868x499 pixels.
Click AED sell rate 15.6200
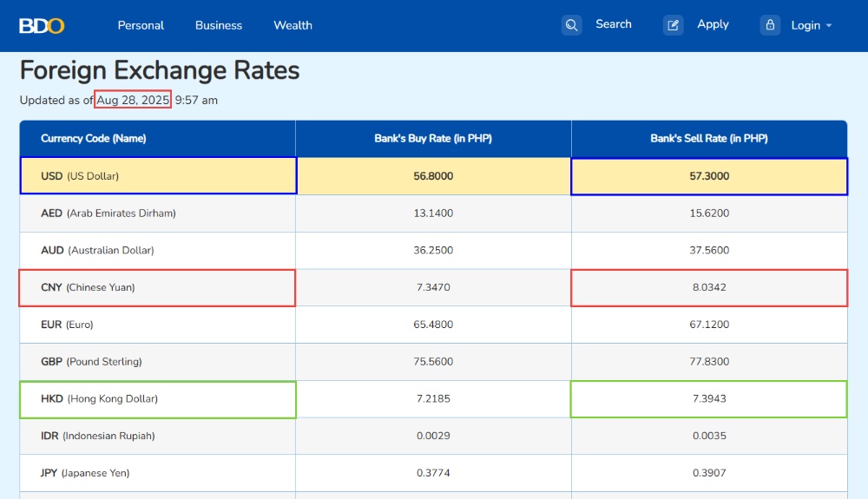(709, 213)
